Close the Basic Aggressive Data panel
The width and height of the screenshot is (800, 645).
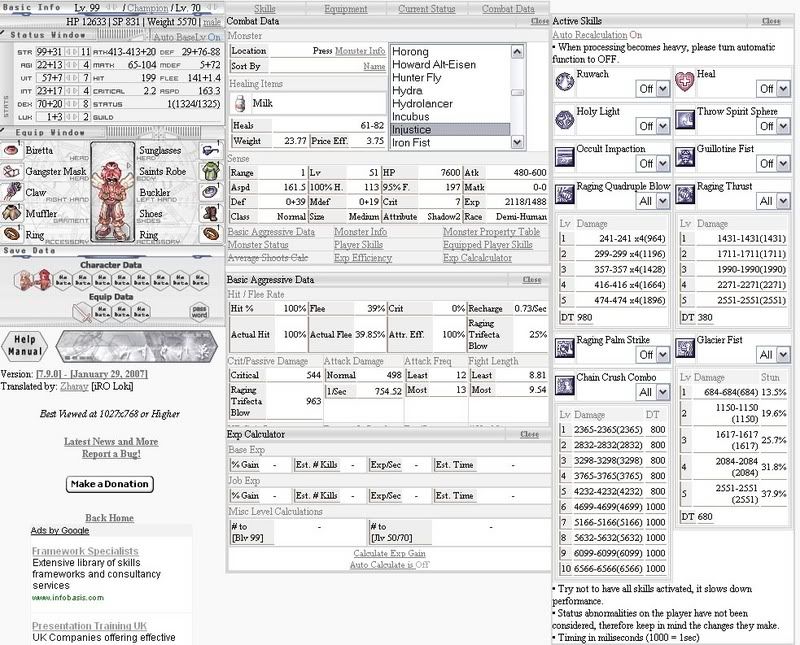[532, 280]
